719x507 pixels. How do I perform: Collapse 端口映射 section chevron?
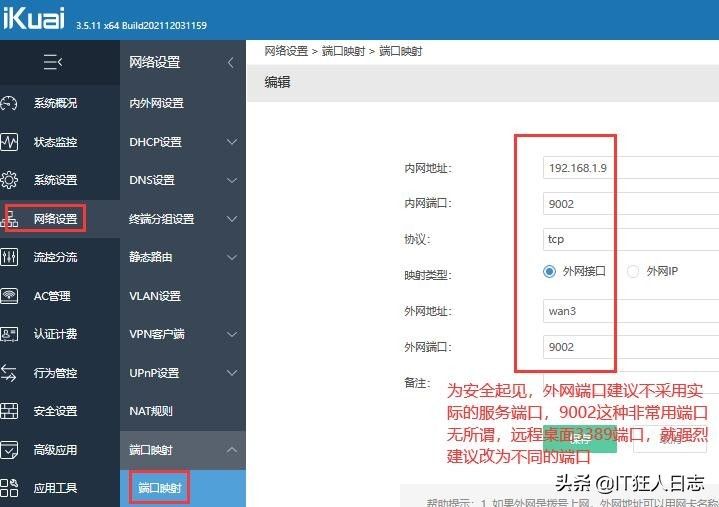(x=232, y=450)
